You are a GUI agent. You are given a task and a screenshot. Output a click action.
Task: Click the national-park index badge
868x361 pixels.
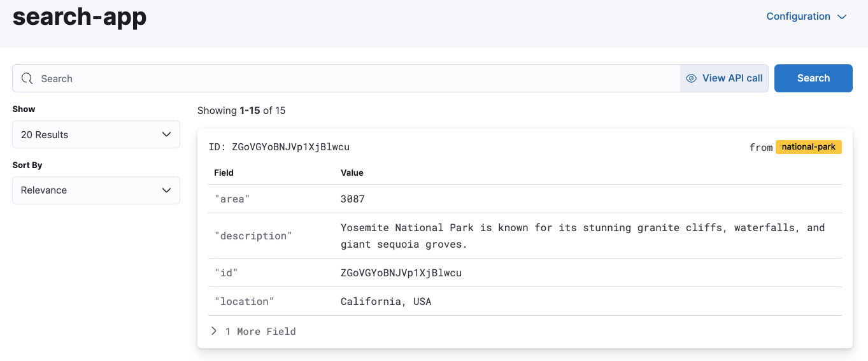pos(809,147)
